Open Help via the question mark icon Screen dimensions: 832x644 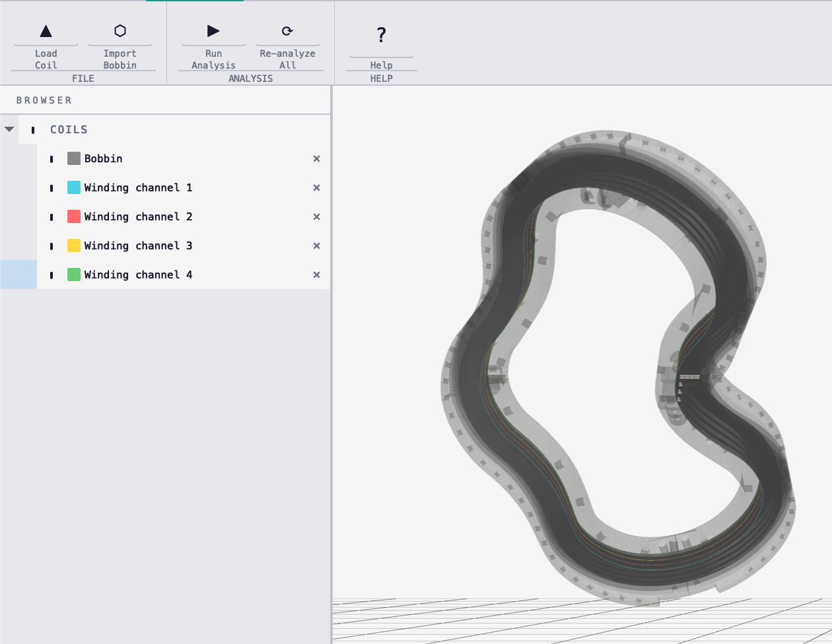point(381,35)
